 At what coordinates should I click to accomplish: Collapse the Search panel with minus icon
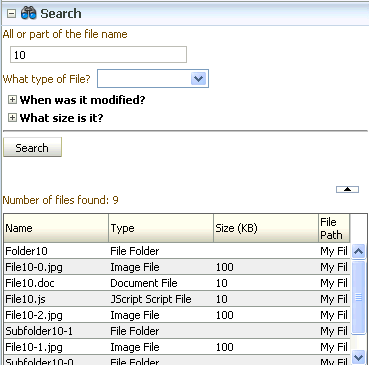coord(11,14)
